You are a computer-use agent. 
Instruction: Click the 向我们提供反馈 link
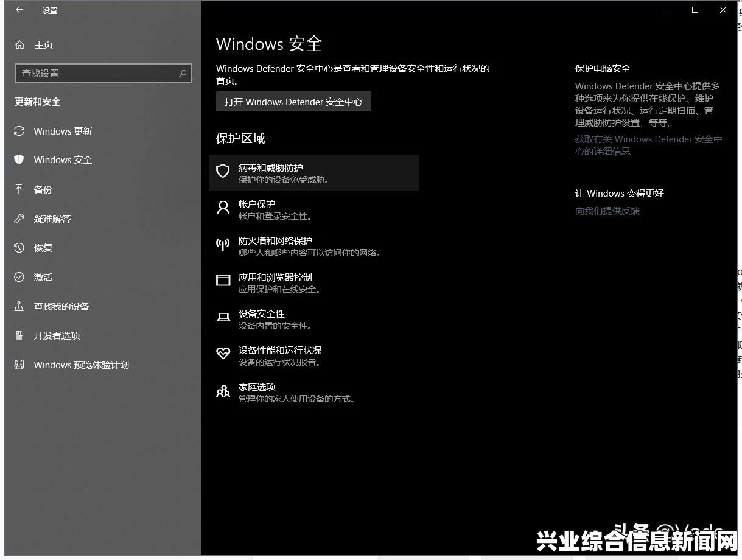tap(607, 211)
